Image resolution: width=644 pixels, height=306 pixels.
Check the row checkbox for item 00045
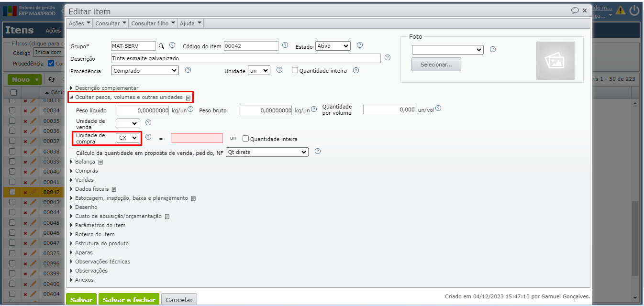tap(12, 223)
